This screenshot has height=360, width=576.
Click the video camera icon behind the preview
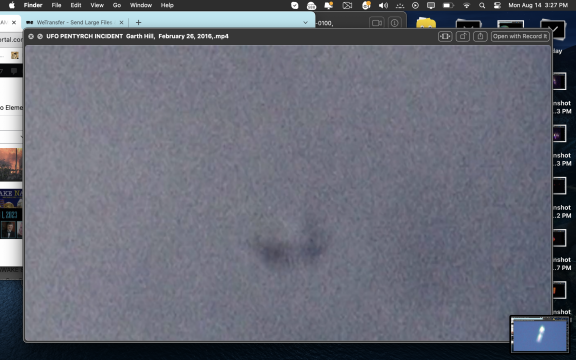click(377, 23)
